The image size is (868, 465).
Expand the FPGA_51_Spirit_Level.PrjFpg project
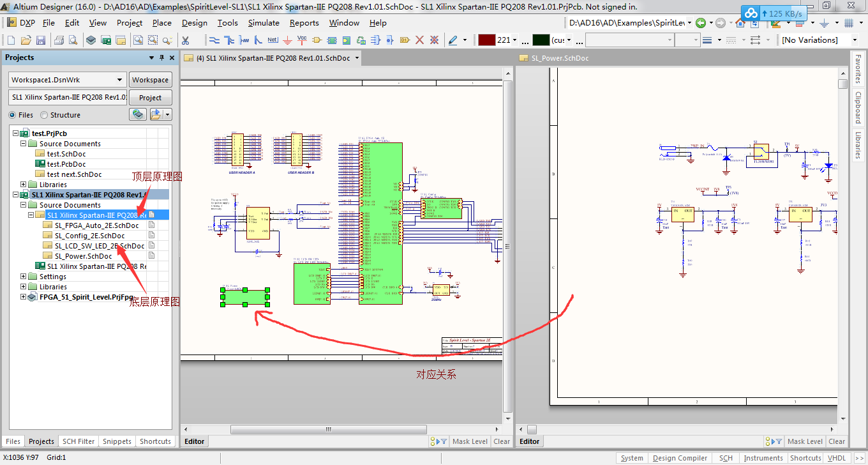(x=24, y=297)
